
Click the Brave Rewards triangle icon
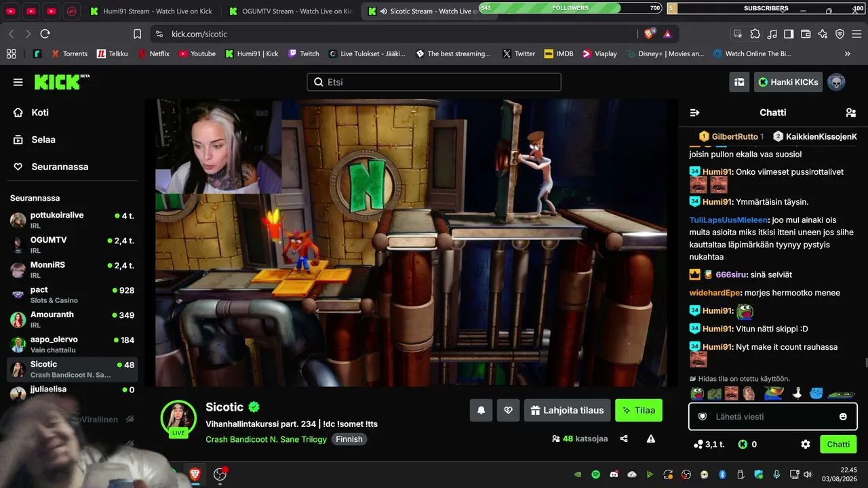[667, 34]
